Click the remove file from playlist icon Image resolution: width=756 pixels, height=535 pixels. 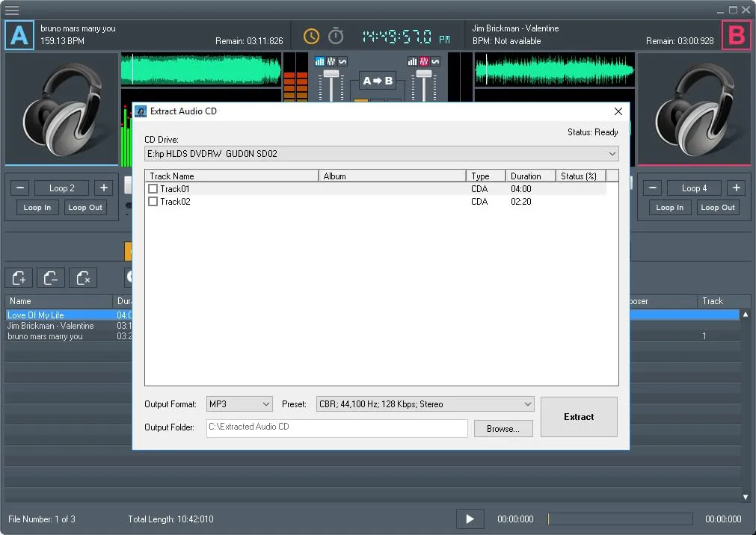(x=51, y=277)
